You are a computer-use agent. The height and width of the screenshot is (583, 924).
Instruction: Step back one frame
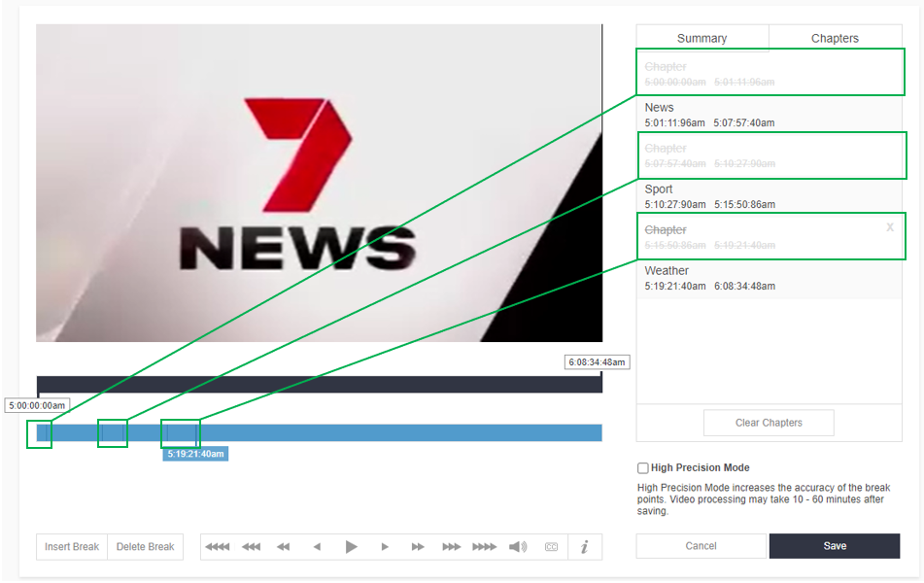pyautogui.click(x=317, y=547)
